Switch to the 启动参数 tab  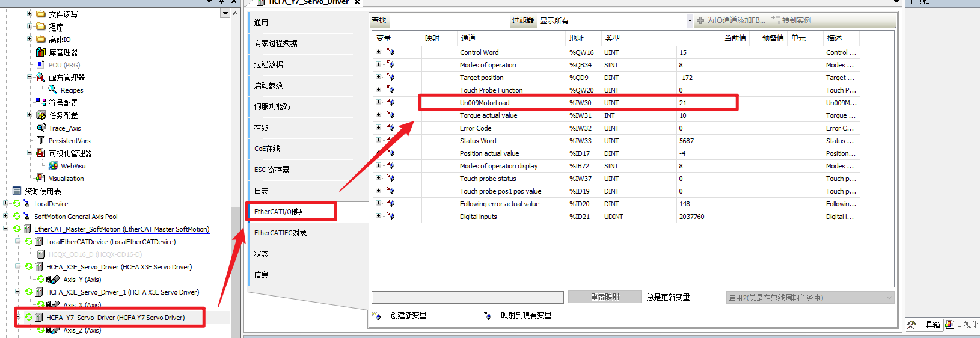268,85
